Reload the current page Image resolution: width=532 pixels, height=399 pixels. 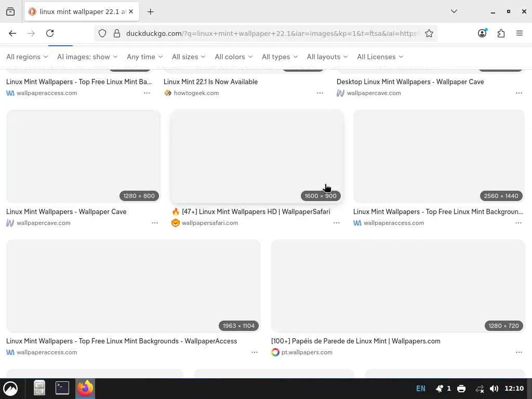click(x=50, y=33)
